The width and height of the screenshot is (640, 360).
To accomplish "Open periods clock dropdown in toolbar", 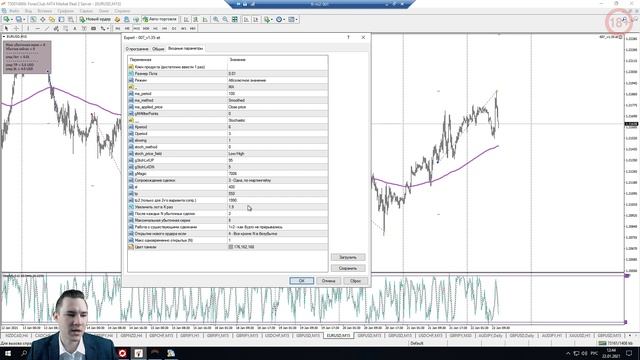I will (280, 19).
